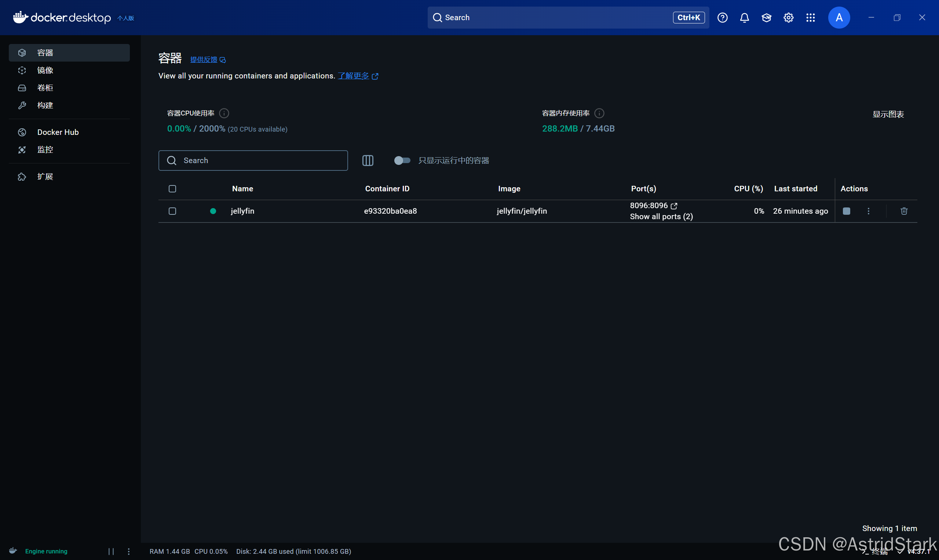The image size is (939, 560).
Task: Sort by the Name column header
Action: [242, 189]
